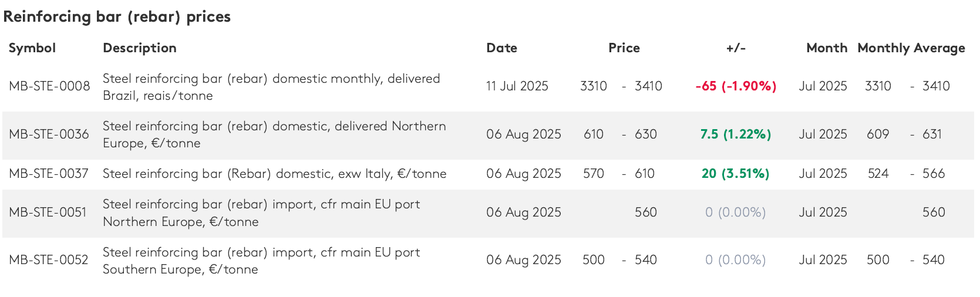Sort by the Description column header

coord(140,48)
